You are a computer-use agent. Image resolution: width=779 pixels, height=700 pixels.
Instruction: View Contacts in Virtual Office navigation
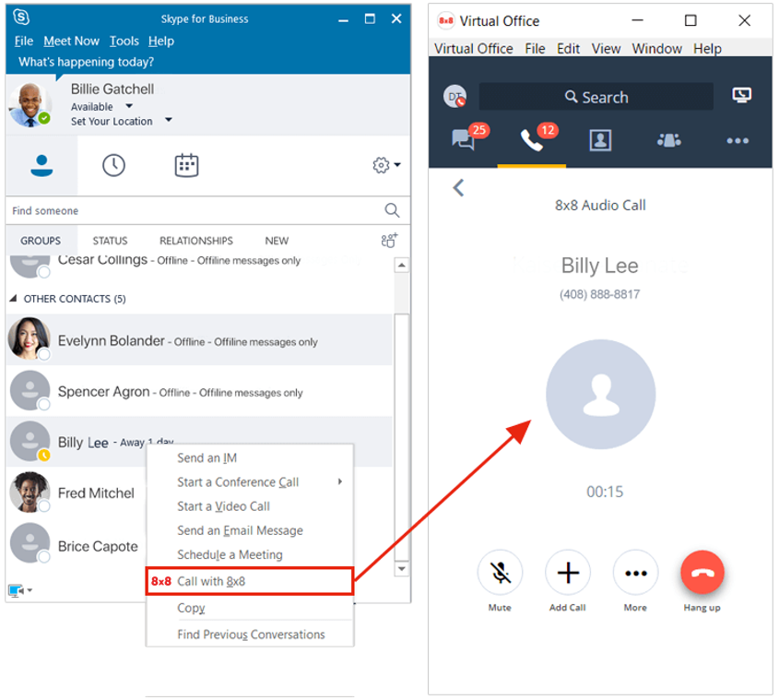(600, 139)
